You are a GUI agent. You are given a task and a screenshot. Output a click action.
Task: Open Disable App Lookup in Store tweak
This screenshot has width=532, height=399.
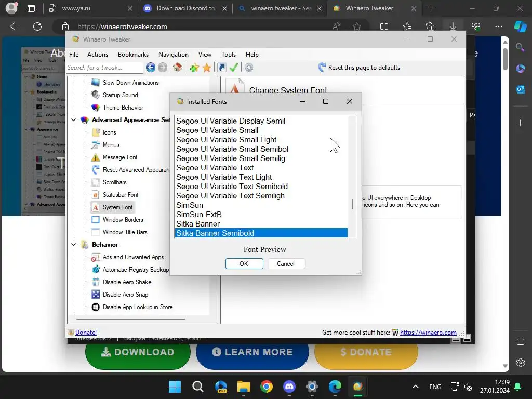pyautogui.click(x=137, y=307)
